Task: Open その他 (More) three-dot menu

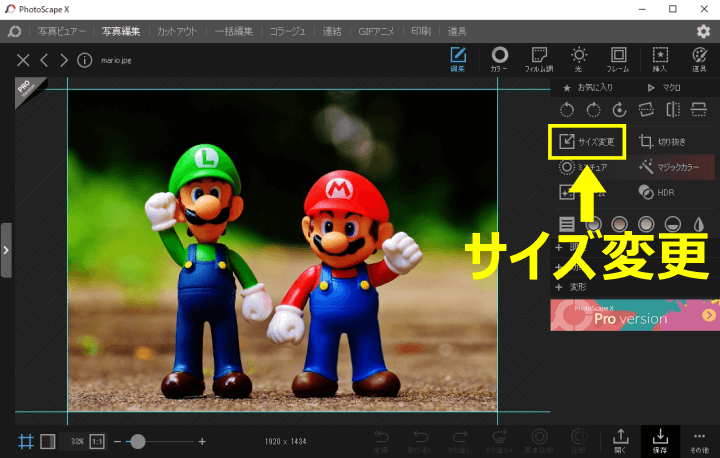Action: coord(699,441)
